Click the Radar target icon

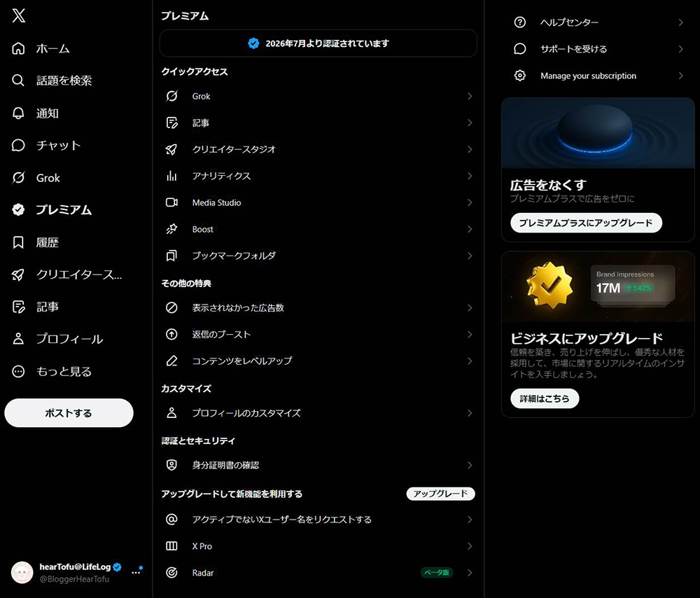pos(172,573)
